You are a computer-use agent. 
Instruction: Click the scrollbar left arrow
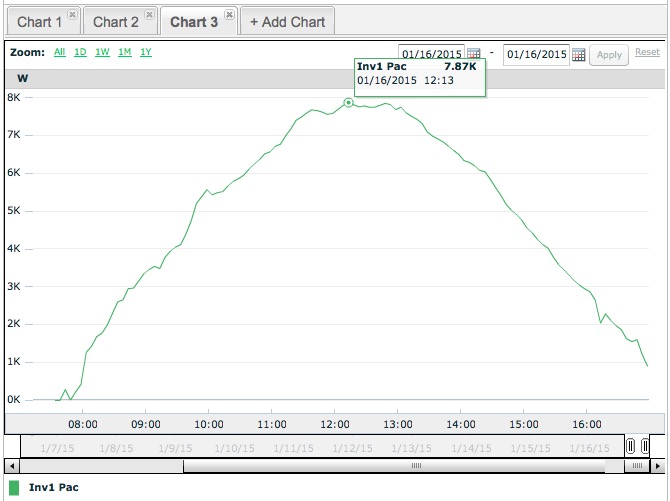click(11, 466)
